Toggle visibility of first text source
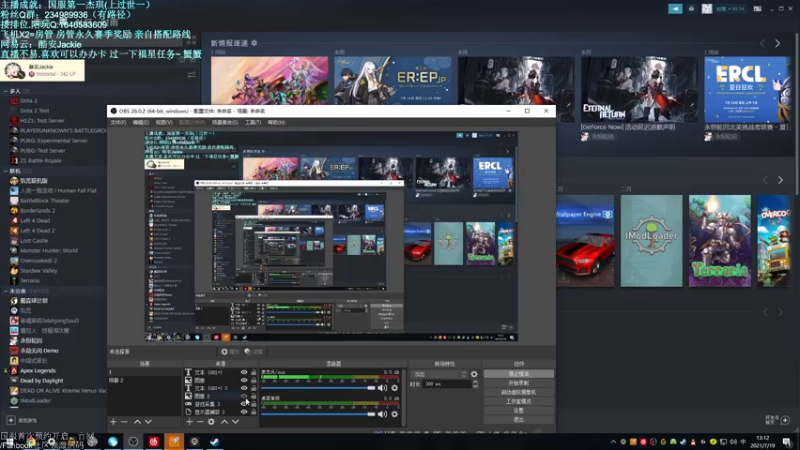 244,372
